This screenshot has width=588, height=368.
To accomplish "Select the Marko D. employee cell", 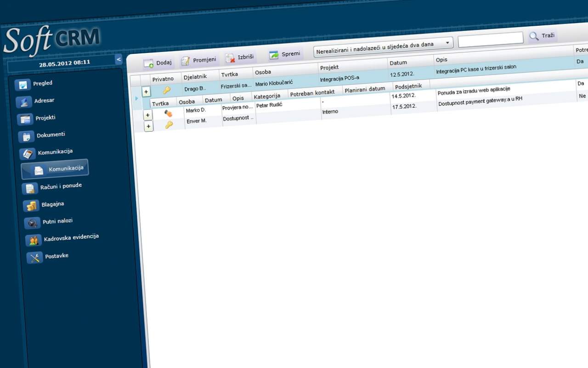I will pos(196,110).
